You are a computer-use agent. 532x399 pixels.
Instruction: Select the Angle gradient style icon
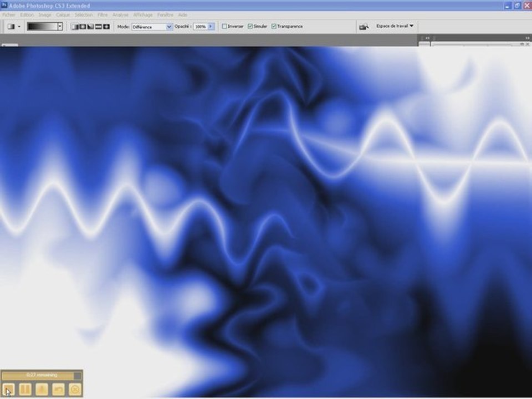pyautogui.click(x=90, y=27)
